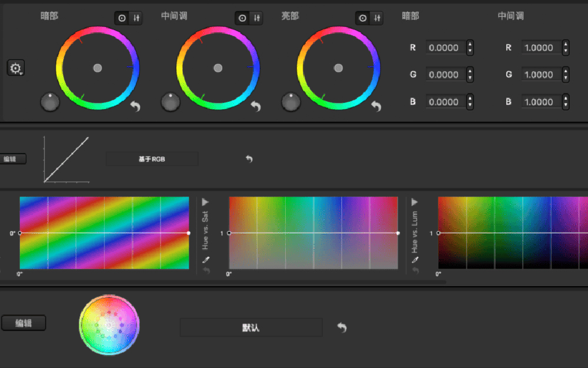Image resolution: width=588 pixels, height=368 pixels.
Task: Open the 默认 preset dropdown
Action: coord(251,327)
